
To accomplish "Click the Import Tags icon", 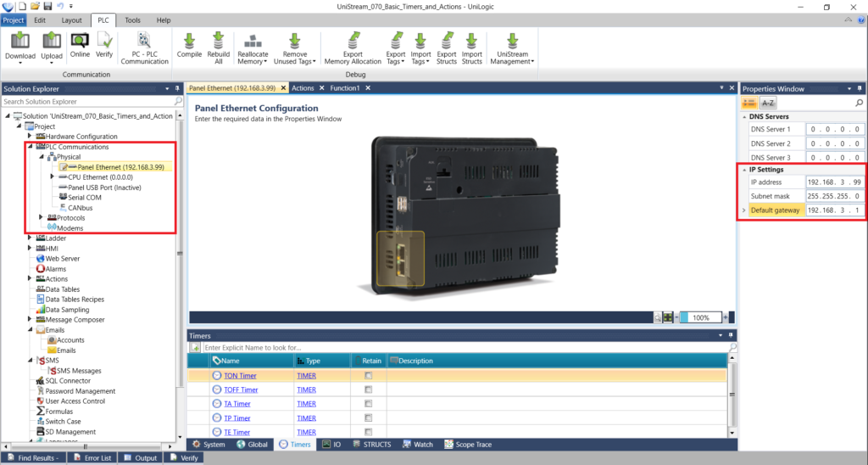I will click(420, 41).
